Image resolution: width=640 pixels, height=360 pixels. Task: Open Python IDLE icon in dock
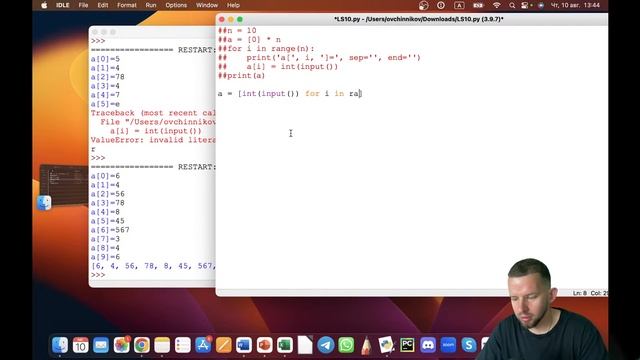[x=387, y=345]
